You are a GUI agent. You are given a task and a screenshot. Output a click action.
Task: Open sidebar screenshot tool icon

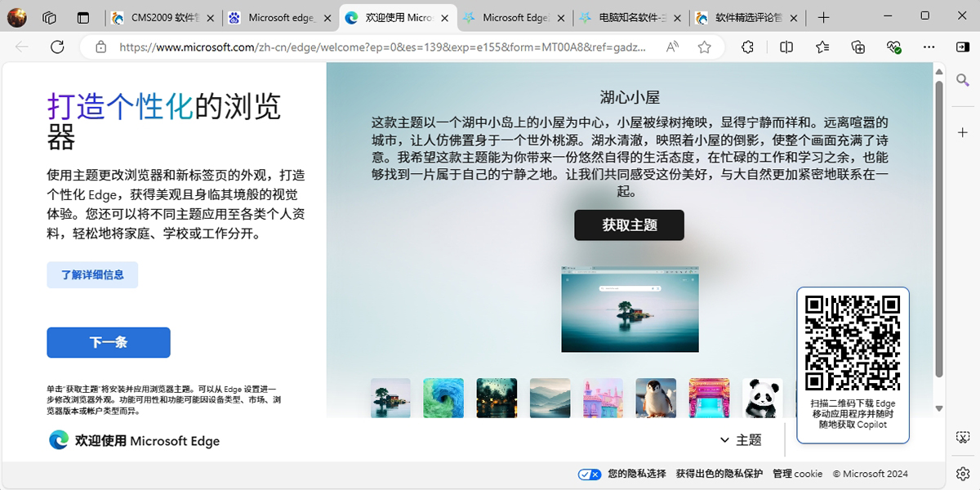click(963, 439)
